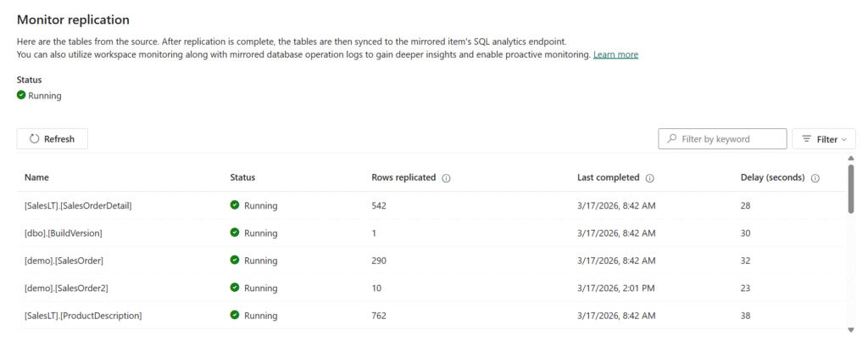Image resolution: width=868 pixels, height=342 pixels.
Task: Click the vertical scrollbar thumb
Action: pos(850,188)
